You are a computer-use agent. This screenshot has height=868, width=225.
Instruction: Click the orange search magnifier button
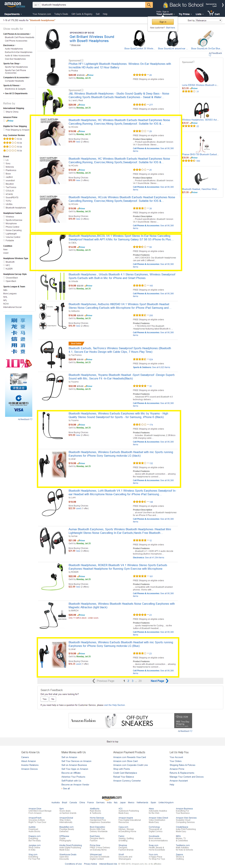coord(149,5)
